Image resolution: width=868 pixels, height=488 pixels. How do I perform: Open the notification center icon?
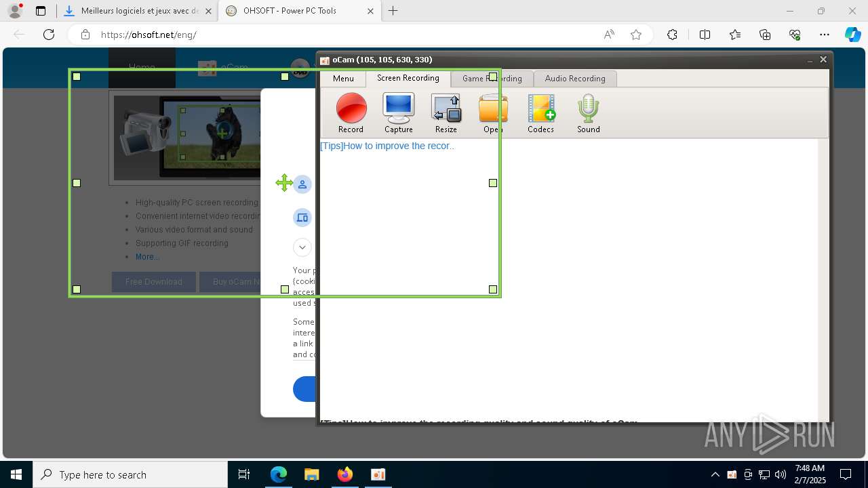pos(846,474)
